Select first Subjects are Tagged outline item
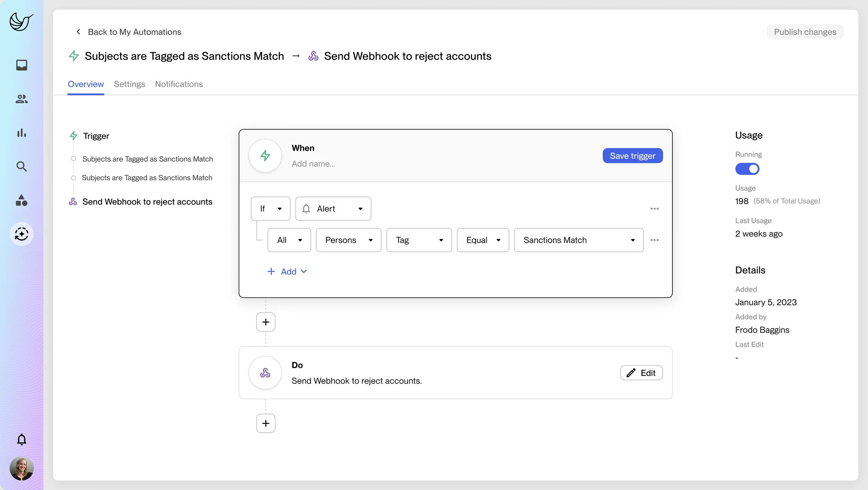868x490 pixels. point(148,159)
